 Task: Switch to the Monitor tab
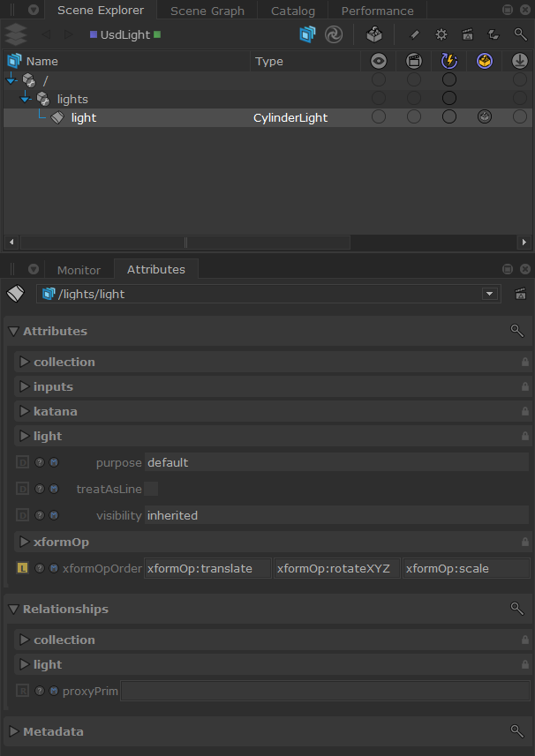point(79,270)
